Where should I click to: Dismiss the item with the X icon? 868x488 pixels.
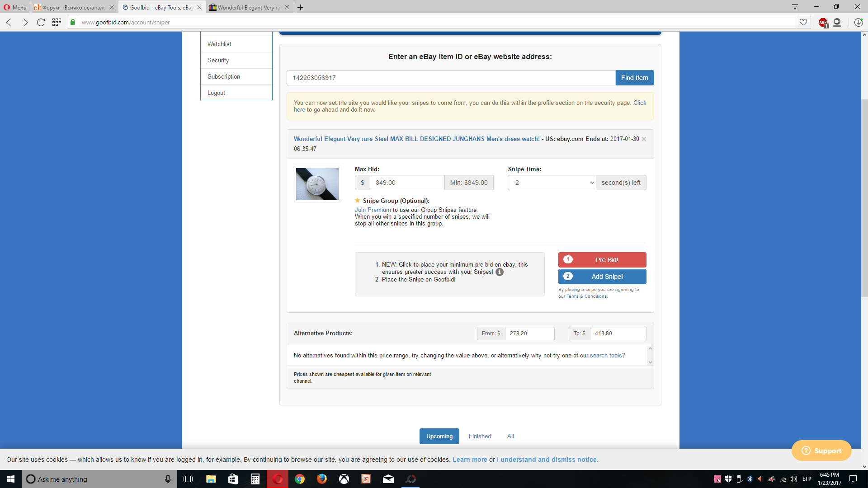pos(644,139)
